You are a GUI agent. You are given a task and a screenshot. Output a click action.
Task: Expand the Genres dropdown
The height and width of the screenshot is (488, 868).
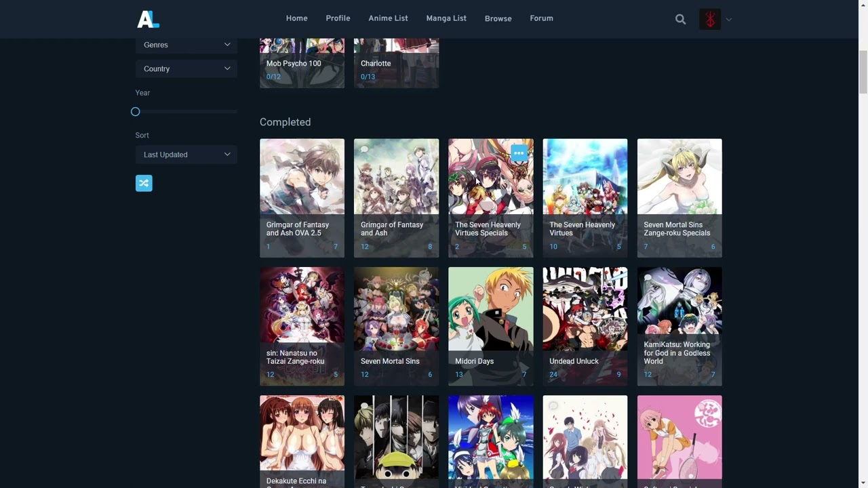pos(186,45)
